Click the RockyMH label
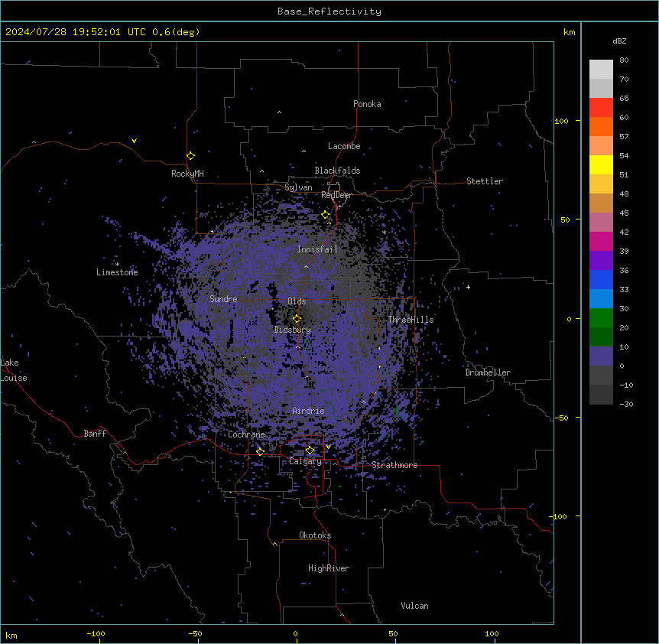Screen dimensions: 659x644 [x=187, y=173]
